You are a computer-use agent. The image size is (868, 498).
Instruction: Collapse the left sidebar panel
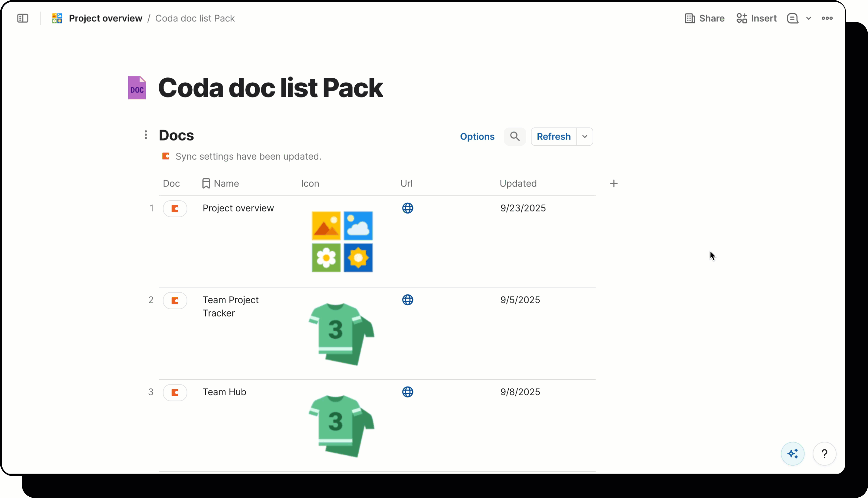22,18
